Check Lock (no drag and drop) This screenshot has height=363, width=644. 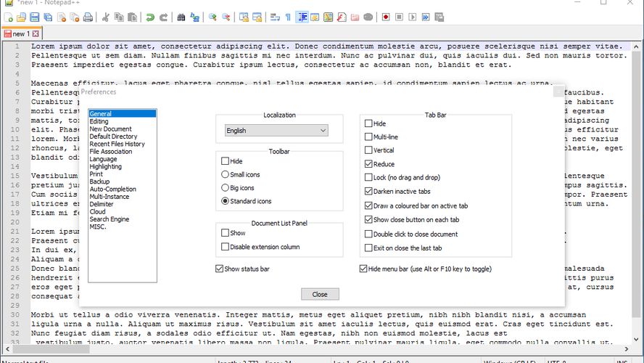pyautogui.click(x=368, y=177)
